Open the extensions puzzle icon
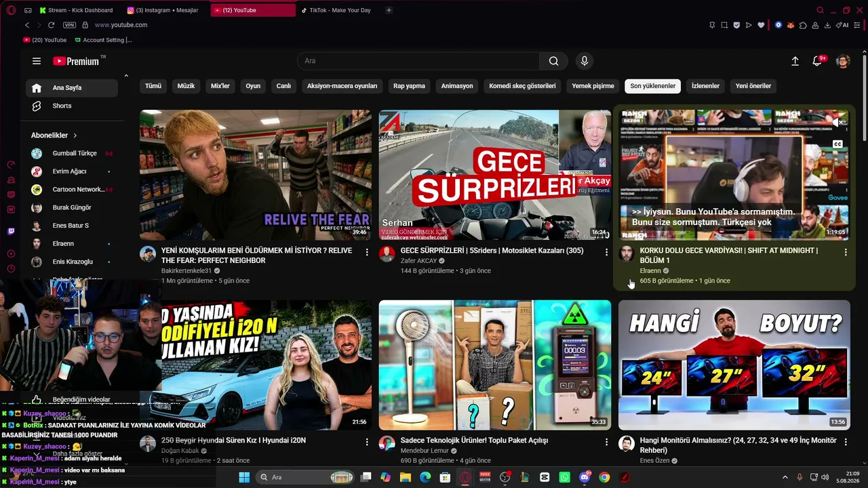This screenshot has width=868, height=488. click(803, 25)
